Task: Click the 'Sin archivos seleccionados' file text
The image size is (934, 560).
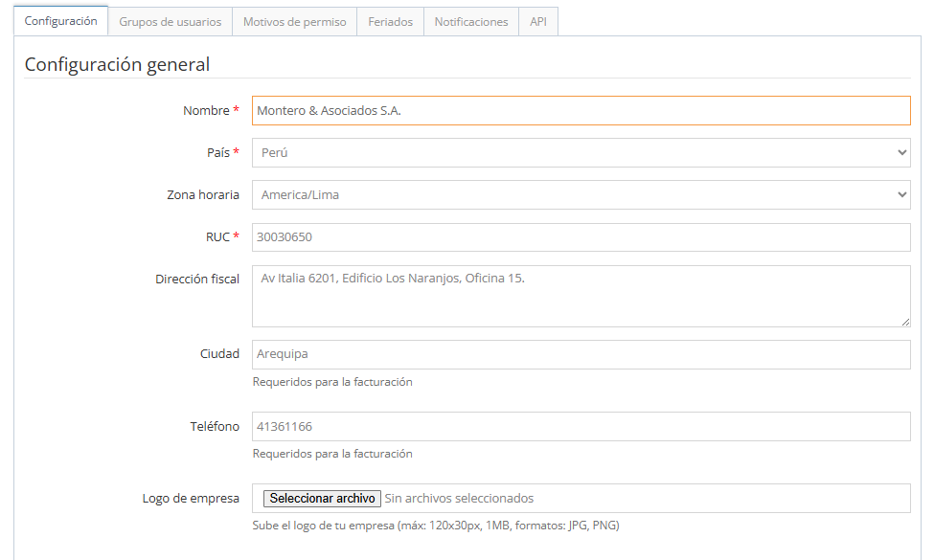Action: [459, 499]
